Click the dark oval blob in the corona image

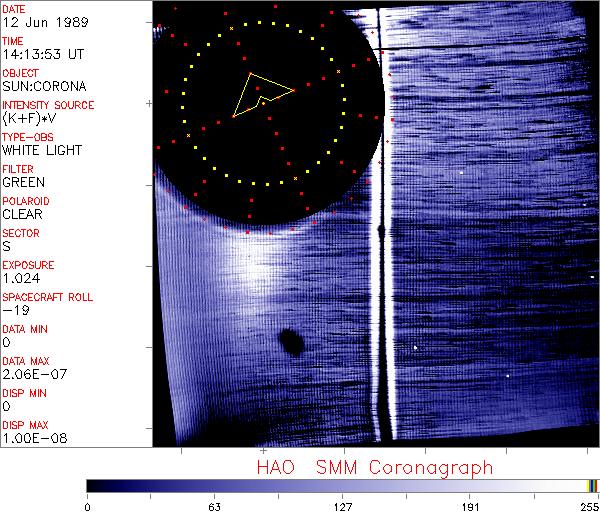292,343
